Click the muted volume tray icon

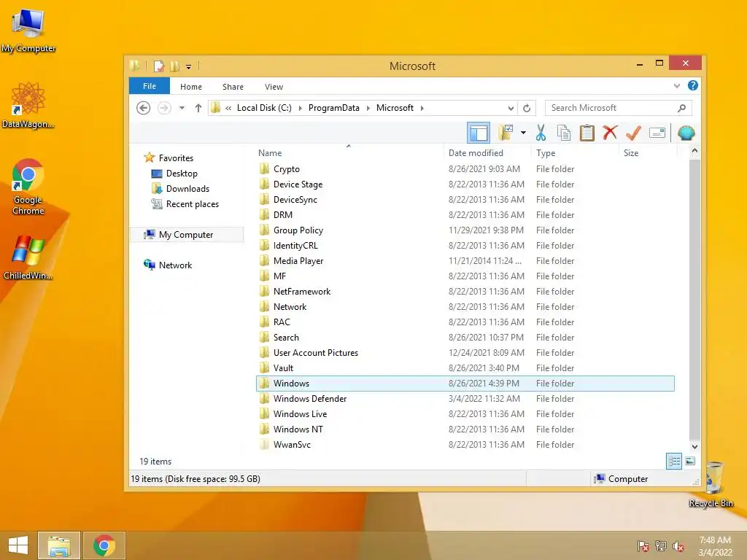pyautogui.click(x=678, y=546)
